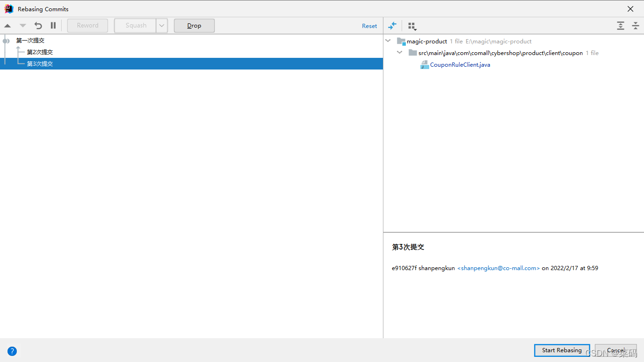This screenshot has height=362, width=644.
Task: Click the coupon package folder icon
Action: pyautogui.click(x=412, y=53)
